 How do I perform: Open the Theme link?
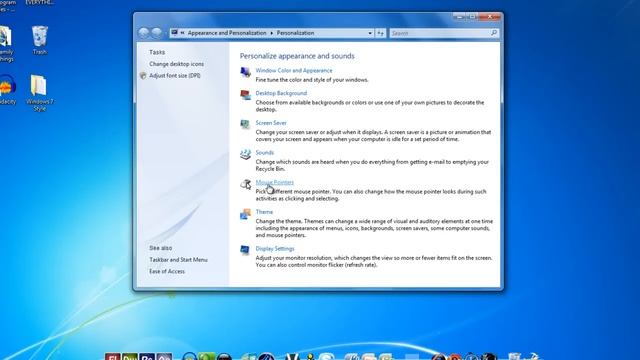(x=264, y=212)
